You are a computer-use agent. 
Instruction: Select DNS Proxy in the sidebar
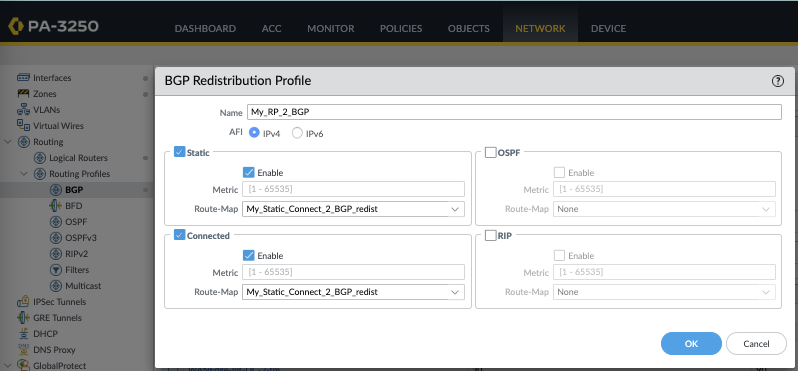pyautogui.click(x=54, y=350)
